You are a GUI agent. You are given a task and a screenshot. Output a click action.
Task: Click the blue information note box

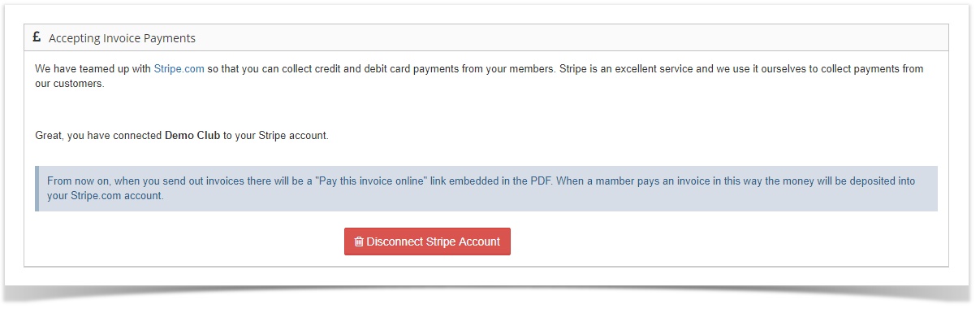pyautogui.click(x=486, y=189)
